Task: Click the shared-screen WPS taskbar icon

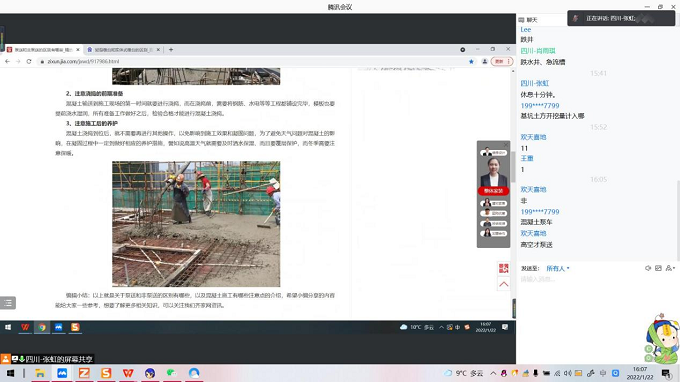Action: click(25, 327)
